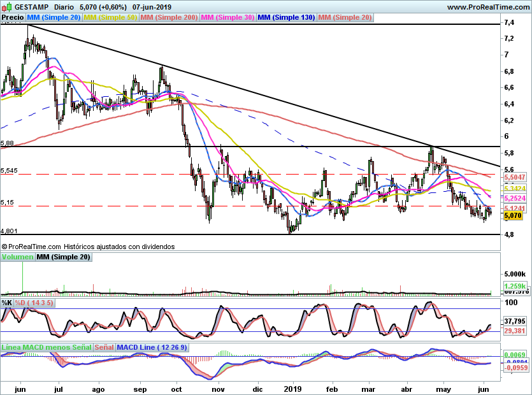Select the volume MM (Simple 20) label

(64, 257)
